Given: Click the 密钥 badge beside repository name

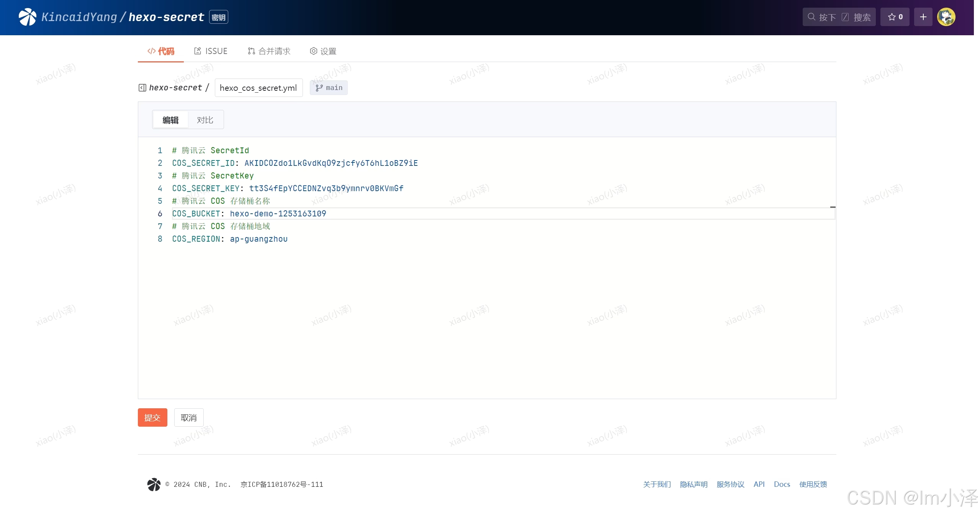Looking at the screenshot, I should (x=219, y=17).
